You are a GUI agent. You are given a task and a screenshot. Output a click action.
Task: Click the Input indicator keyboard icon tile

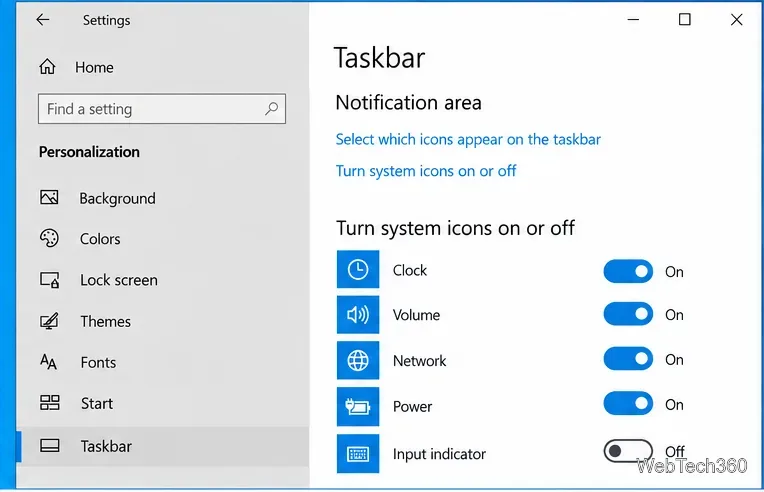(358, 454)
